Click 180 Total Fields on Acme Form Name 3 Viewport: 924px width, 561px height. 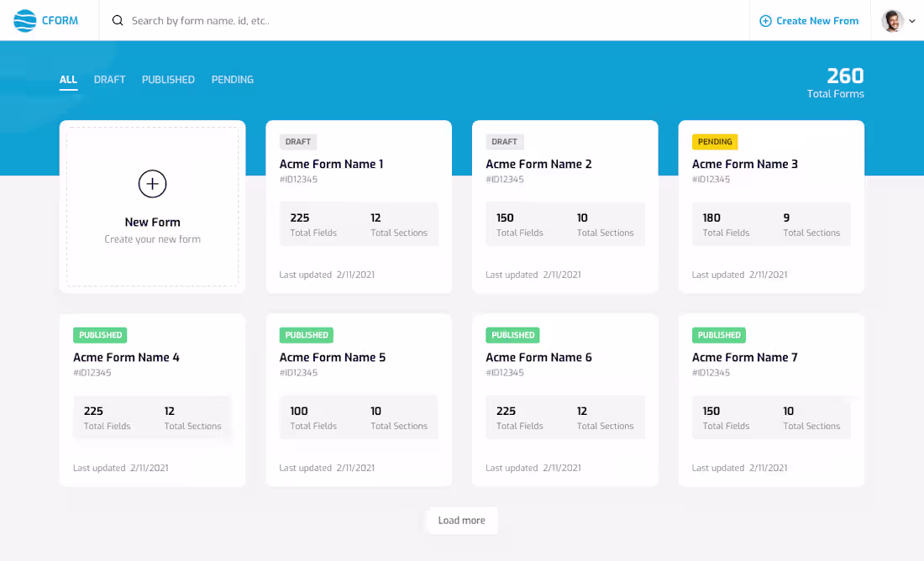[x=726, y=224]
